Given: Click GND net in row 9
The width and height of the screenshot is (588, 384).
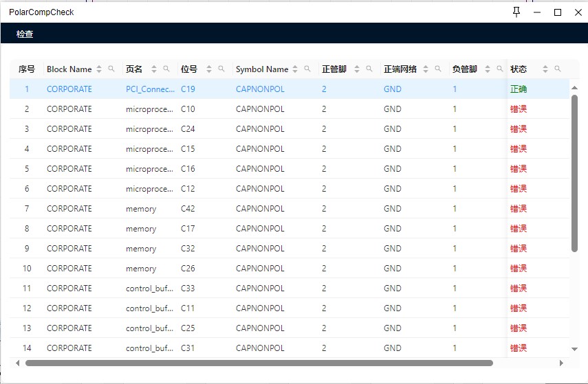Looking at the screenshot, I should [392, 249].
